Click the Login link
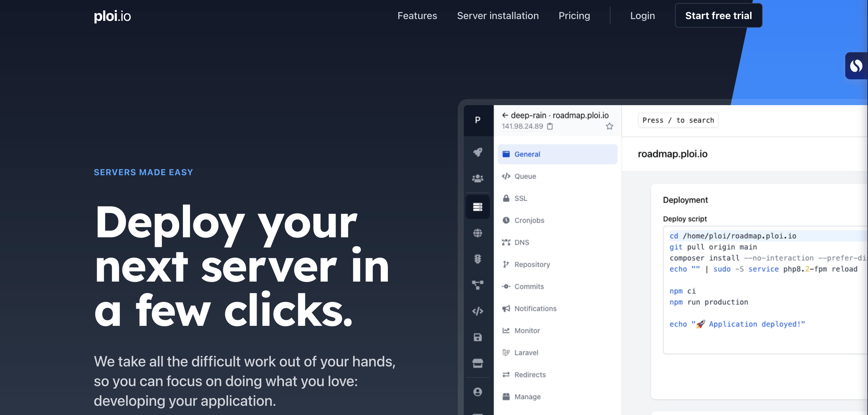Viewport: 868px width, 415px height. 642,15
